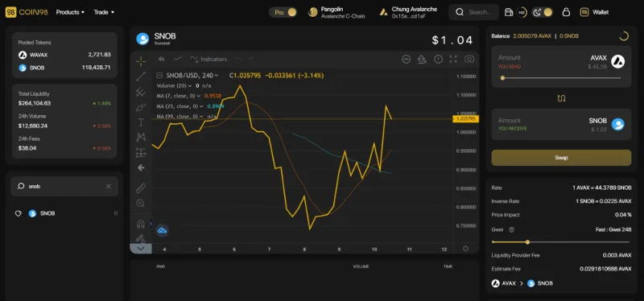Adjust the Gwei gas slider
Viewport: 644px width, 301px height.
(528, 242)
